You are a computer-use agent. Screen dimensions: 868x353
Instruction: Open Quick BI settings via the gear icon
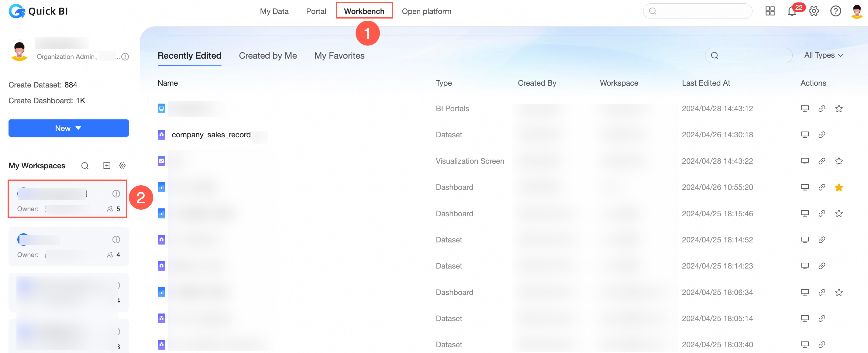click(x=814, y=11)
